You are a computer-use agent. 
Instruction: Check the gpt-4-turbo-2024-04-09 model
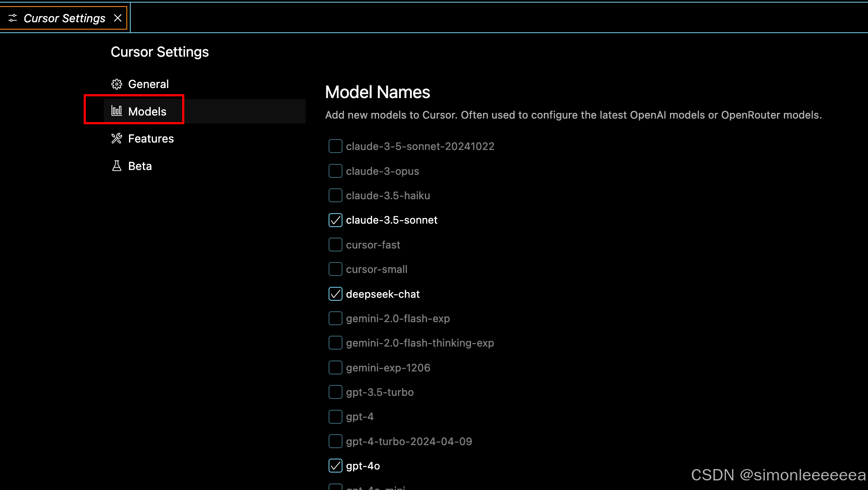335,442
